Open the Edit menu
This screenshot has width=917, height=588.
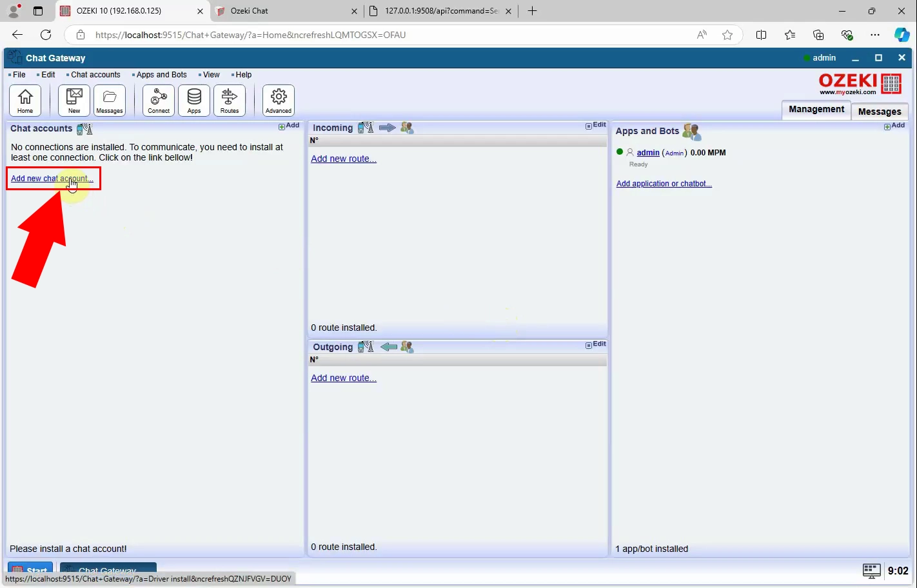click(48, 75)
